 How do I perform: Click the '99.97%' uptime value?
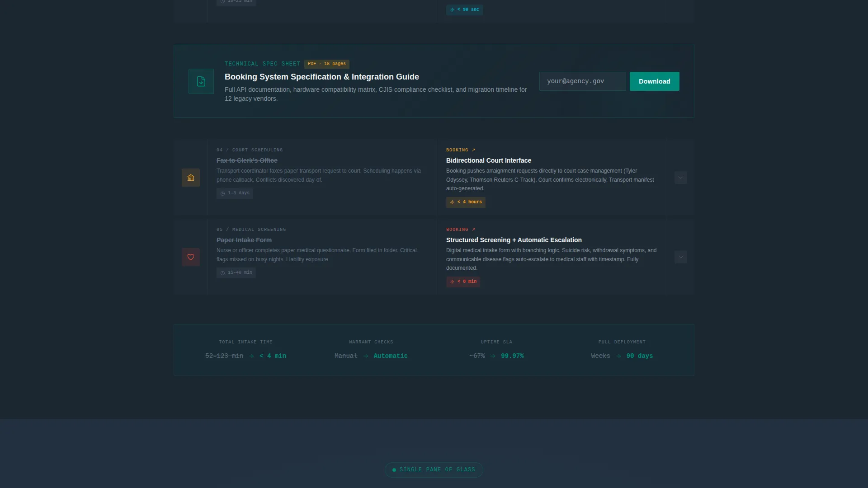click(512, 356)
